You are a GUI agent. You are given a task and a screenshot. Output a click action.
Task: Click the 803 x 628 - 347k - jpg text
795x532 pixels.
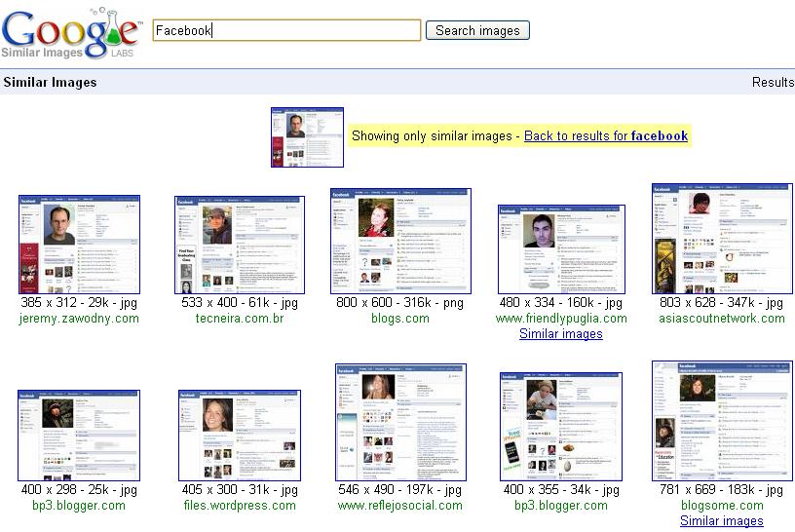pyautogui.click(x=722, y=303)
